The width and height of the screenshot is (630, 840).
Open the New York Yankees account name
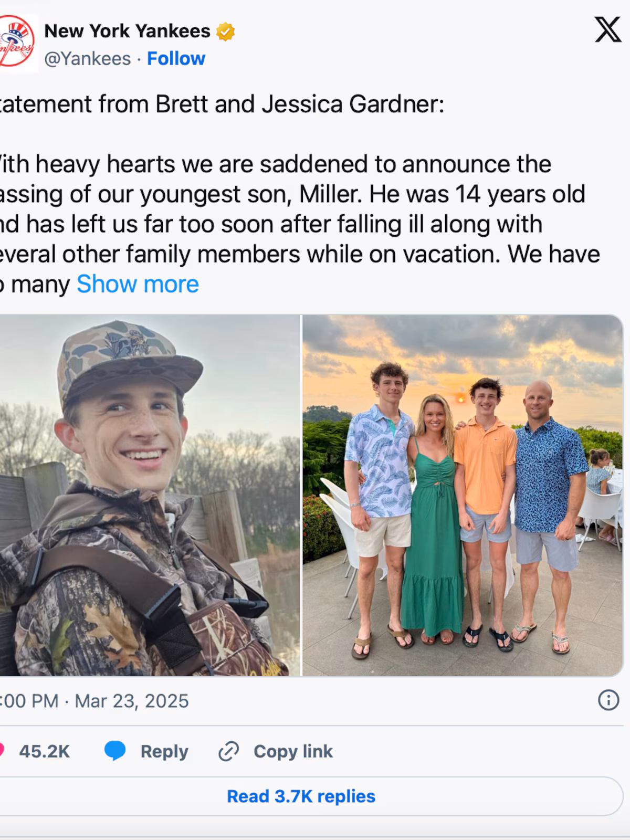pos(127,31)
